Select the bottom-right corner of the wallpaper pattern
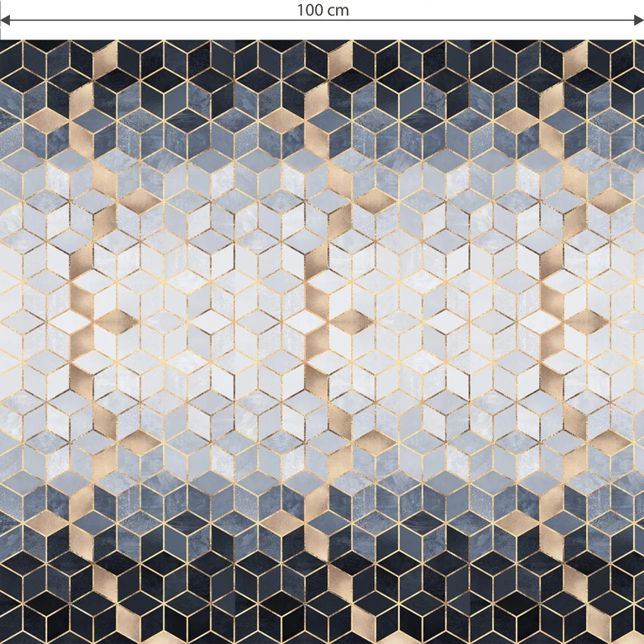This screenshot has width=644, height=644. click(641, 641)
